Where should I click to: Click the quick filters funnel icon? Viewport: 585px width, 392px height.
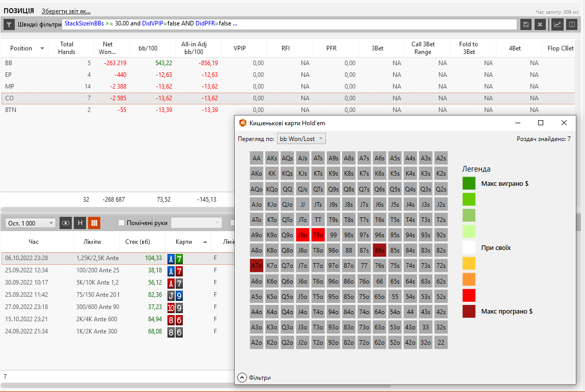(9, 24)
